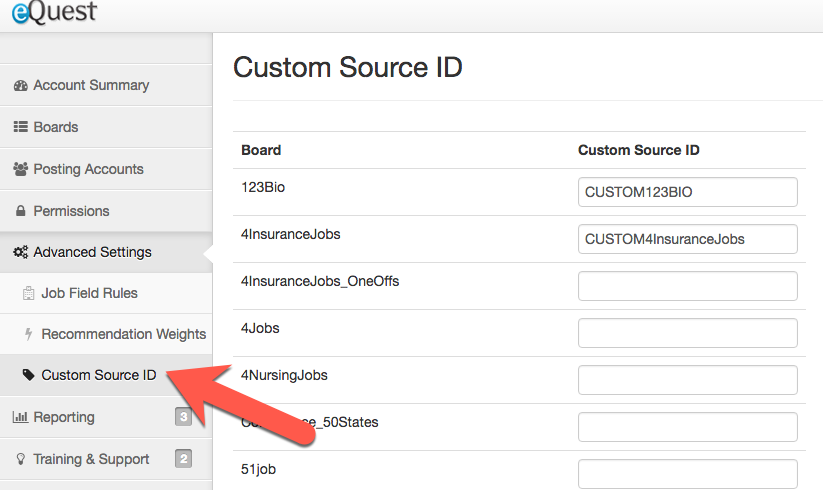Click the 4NursingJobs board name
Screen dimensions: 823x490
pos(284,376)
